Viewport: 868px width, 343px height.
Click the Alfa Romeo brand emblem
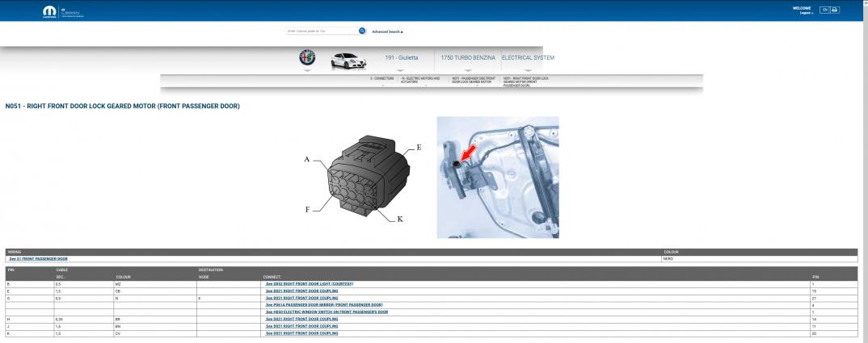pyautogui.click(x=307, y=57)
